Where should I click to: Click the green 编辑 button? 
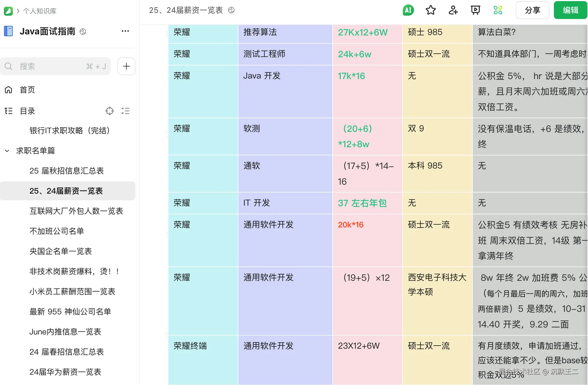point(570,10)
